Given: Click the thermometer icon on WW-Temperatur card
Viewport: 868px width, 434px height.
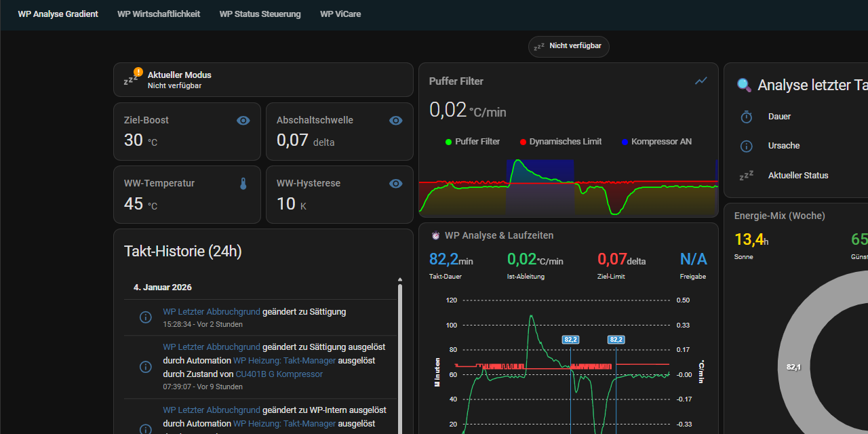Looking at the screenshot, I should [x=243, y=183].
